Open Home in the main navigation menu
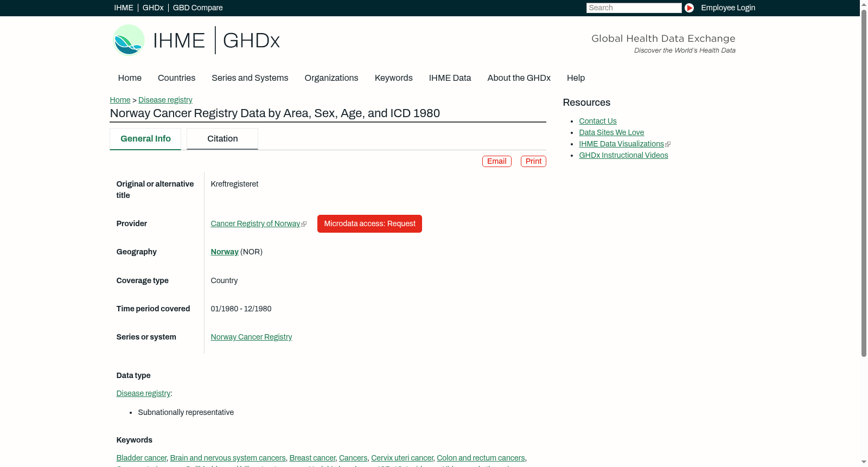The height and width of the screenshot is (467, 868). click(x=130, y=78)
